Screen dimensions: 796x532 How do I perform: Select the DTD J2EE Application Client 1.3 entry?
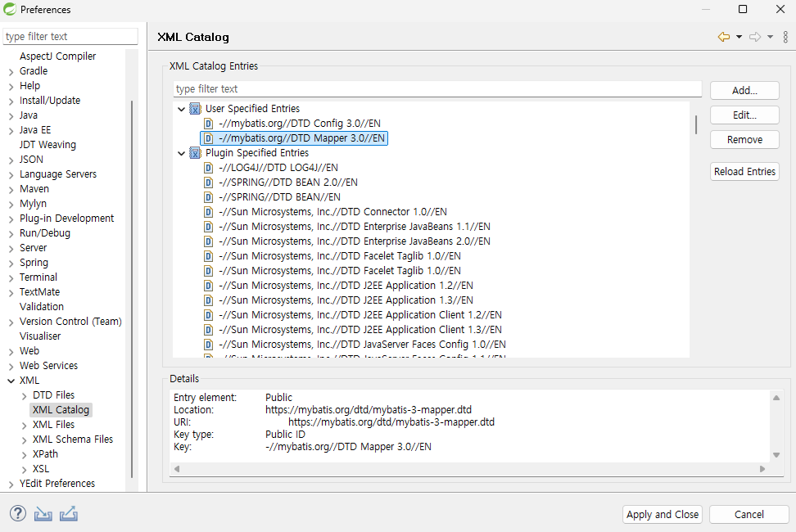pyautogui.click(x=360, y=329)
